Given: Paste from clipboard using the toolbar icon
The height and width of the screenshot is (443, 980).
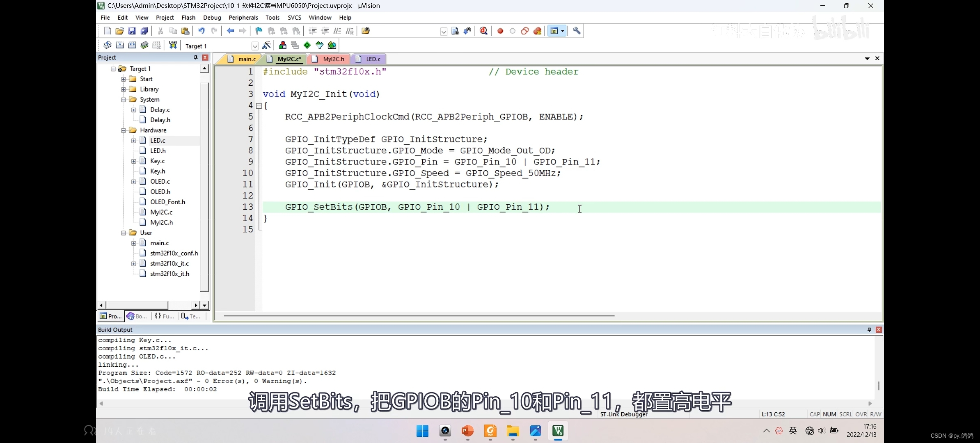Looking at the screenshot, I should 185,31.
